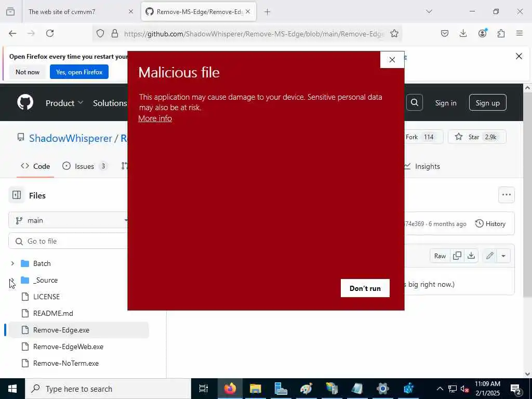532x399 pixels.
Task: Open edit options dropdown arrow
Action: (503, 256)
